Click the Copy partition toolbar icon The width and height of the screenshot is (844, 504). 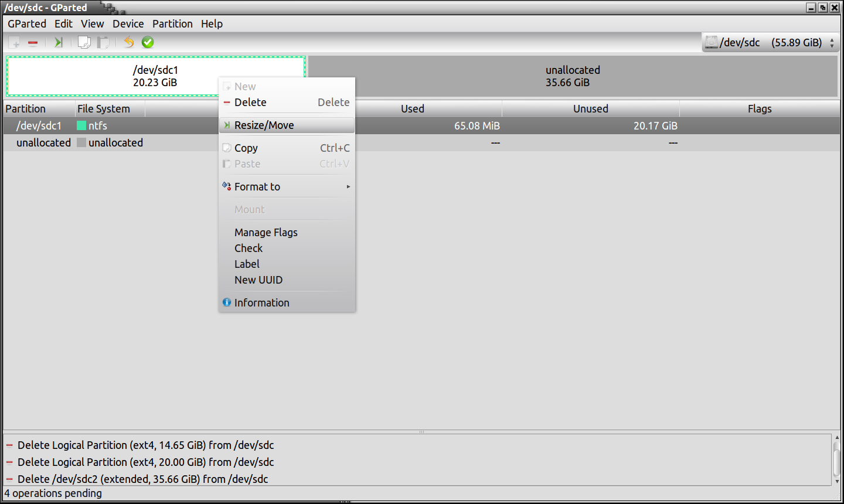(x=84, y=42)
